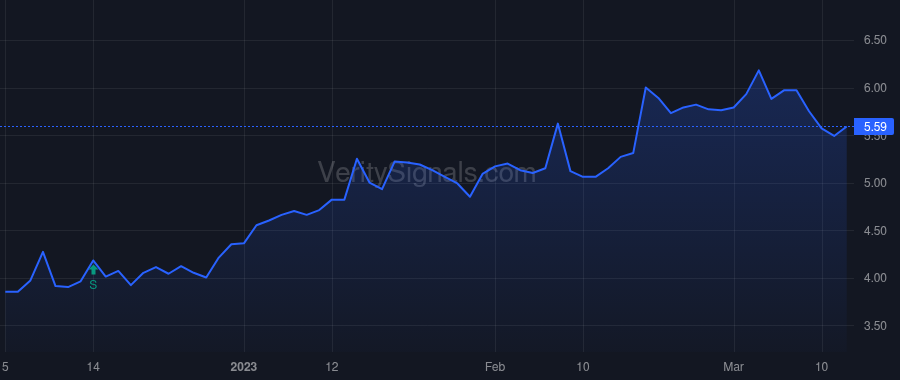Click the 4.50 price axis label
The image size is (900, 380).
875,231
